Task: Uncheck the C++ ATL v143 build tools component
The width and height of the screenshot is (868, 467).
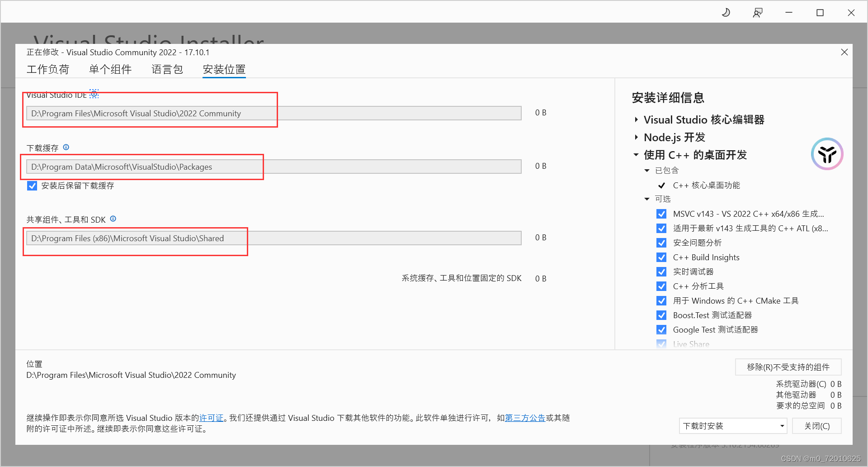Action: pos(661,228)
